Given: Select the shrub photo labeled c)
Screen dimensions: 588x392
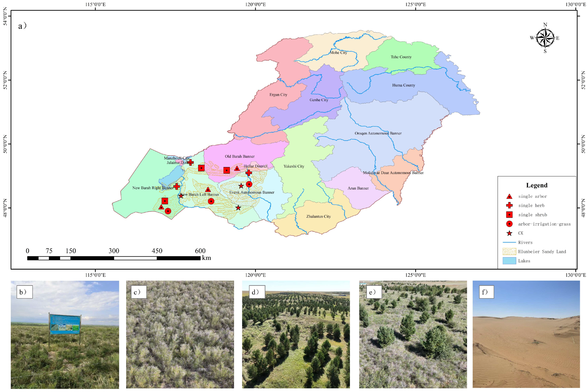Looking at the screenshot, I should (x=180, y=334).
